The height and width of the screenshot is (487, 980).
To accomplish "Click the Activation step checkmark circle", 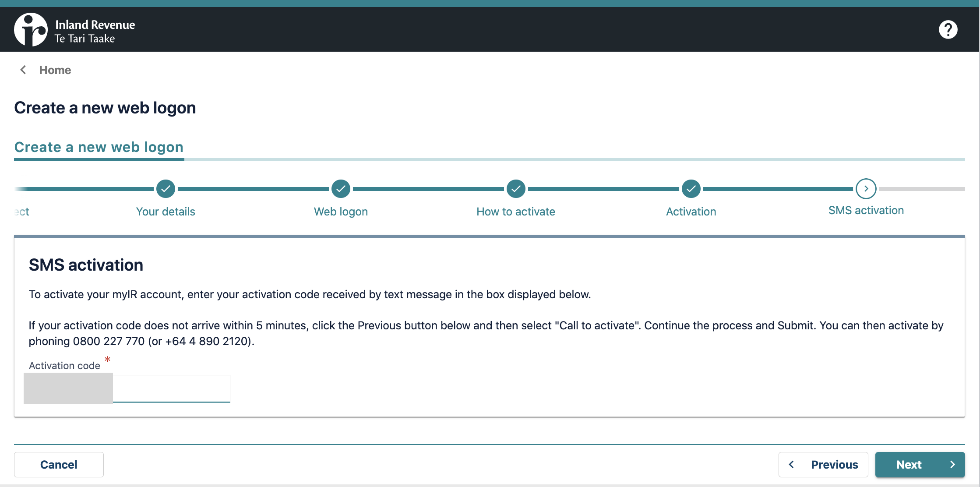I will (x=691, y=189).
